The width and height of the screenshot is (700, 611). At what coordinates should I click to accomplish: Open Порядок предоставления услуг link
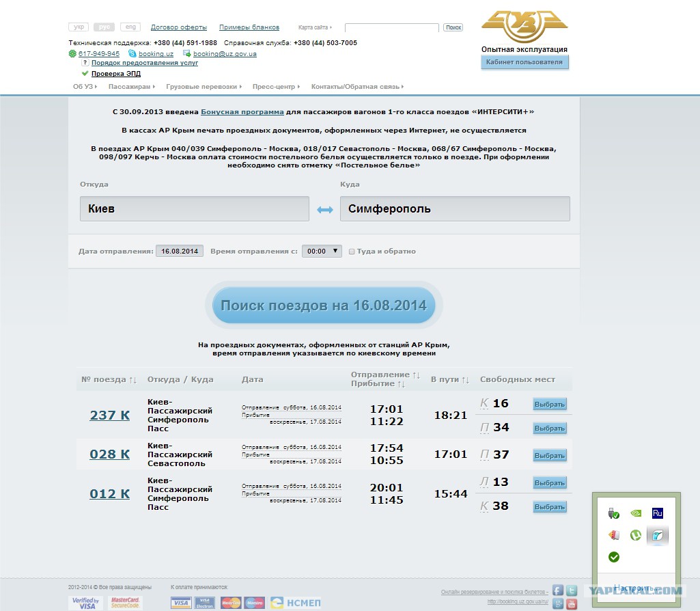point(145,62)
